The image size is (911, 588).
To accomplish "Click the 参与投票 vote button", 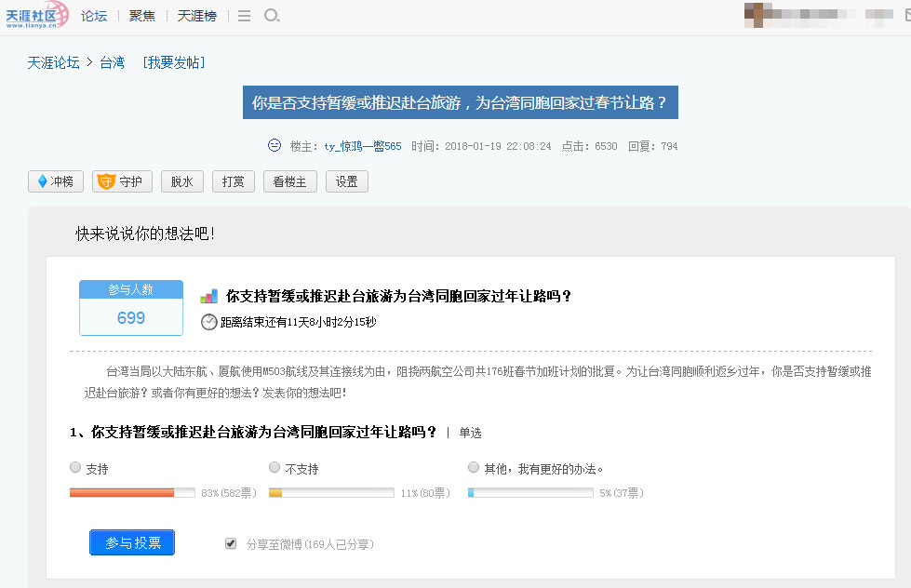I will 132,542.
